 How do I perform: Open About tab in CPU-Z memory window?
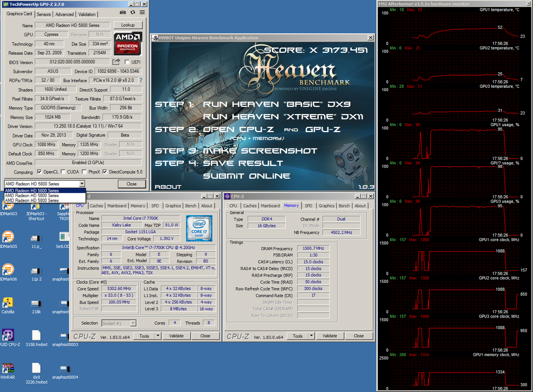point(360,206)
